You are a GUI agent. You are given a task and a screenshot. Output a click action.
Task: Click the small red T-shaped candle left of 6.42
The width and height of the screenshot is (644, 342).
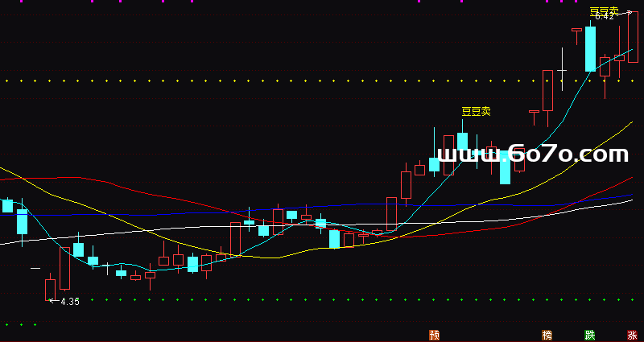point(576,31)
